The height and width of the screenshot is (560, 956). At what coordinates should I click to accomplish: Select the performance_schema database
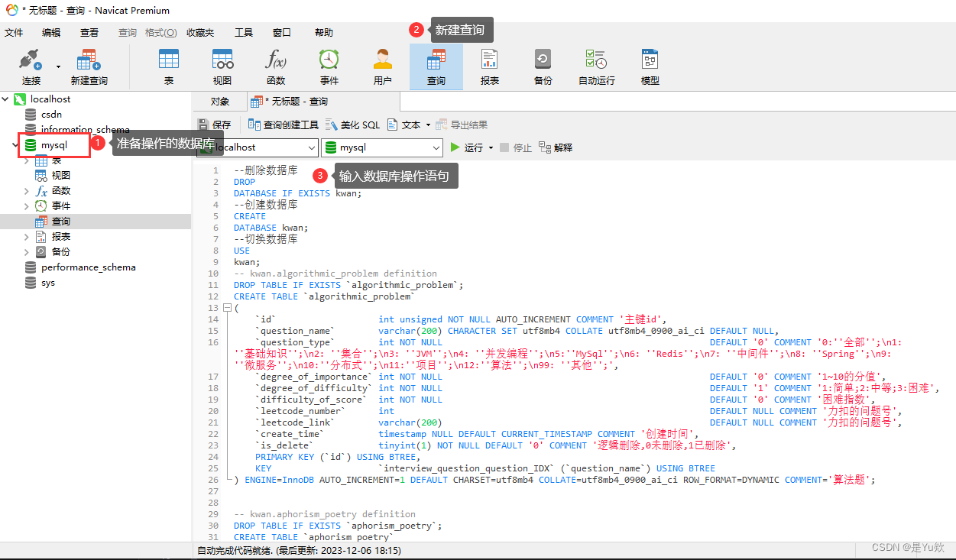pyautogui.click(x=88, y=267)
